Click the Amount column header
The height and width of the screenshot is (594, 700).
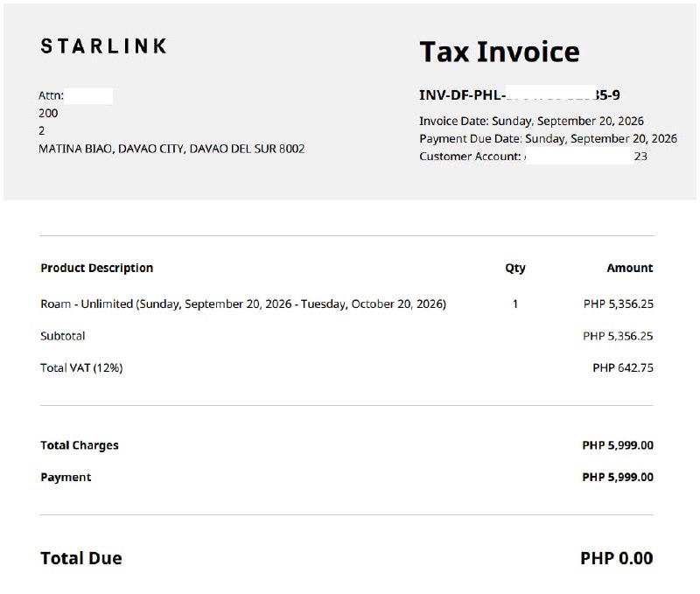point(630,268)
